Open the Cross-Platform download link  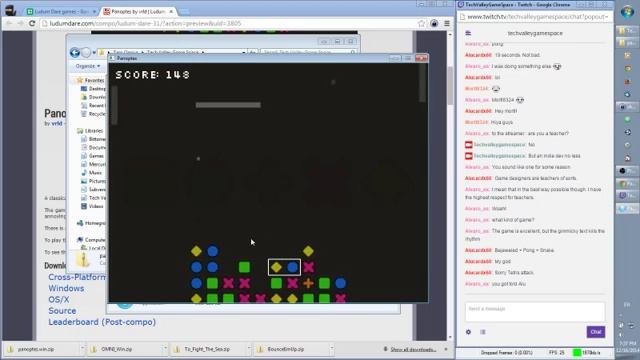(x=77, y=277)
